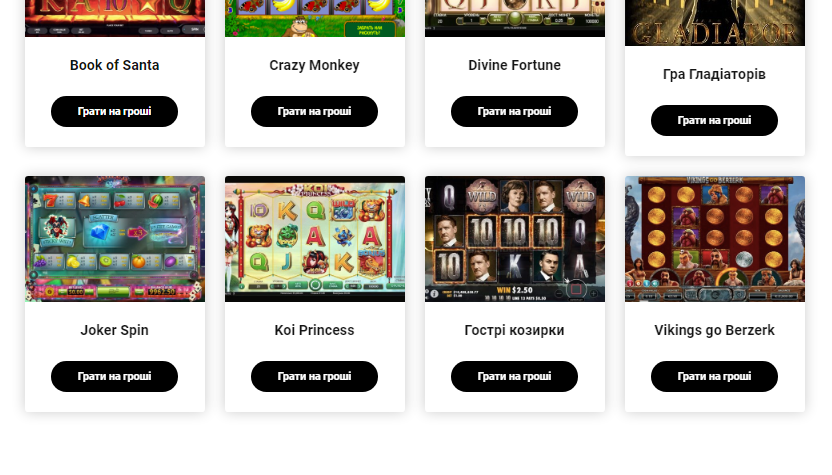
Task: Click 'Грати на гроші' under Koi Princess
Action: click(315, 377)
